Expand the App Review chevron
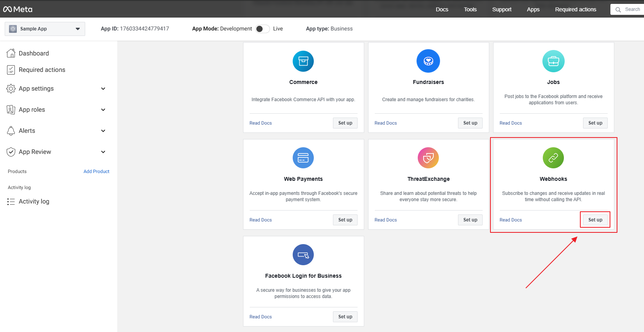Screen dimensions: 644x332 click(103, 152)
